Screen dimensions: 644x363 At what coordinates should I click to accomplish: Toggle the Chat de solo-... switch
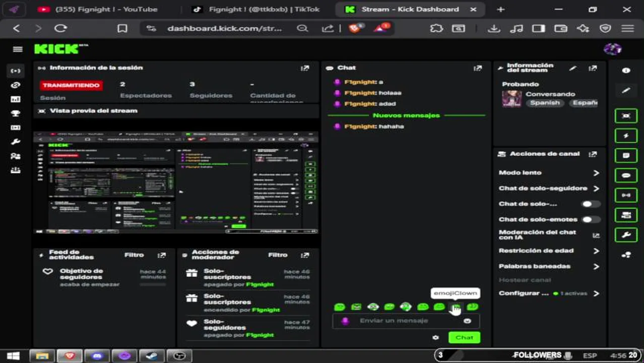click(591, 204)
